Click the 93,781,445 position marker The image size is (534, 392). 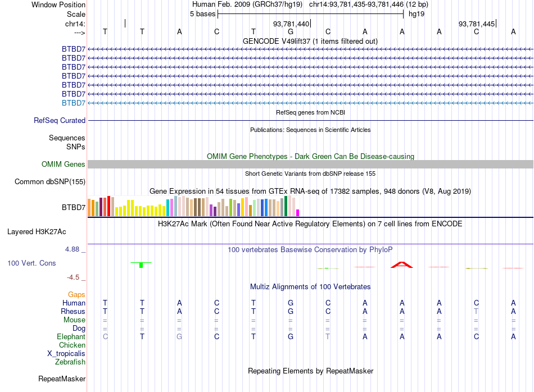click(x=477, y=24)
